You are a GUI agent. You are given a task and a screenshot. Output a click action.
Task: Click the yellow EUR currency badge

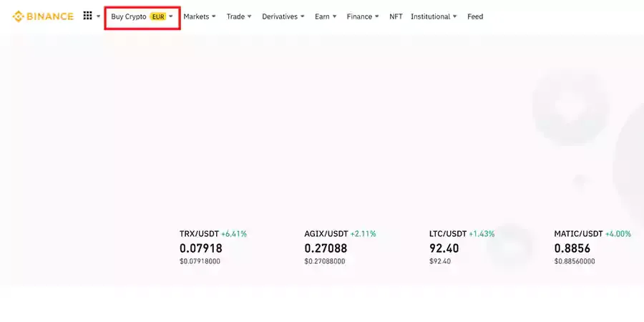tap(158, 17)
